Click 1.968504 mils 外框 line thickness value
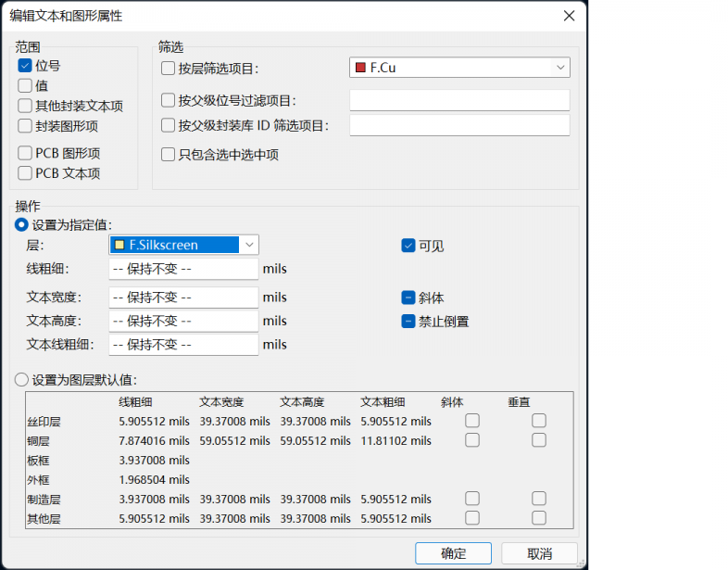Viewport: 728px width, 570px height. click(154, 480)
